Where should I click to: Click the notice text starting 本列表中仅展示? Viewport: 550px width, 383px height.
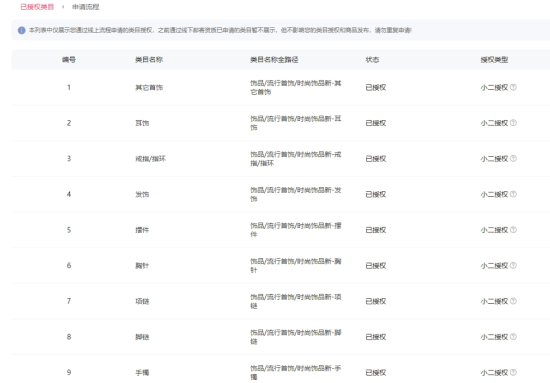[220, 30]
